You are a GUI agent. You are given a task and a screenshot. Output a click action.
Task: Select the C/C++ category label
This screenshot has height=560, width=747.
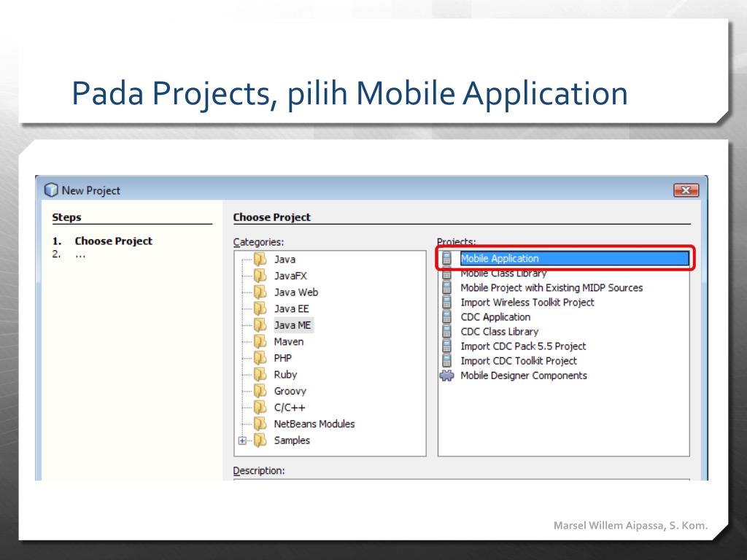pyautogui.click(x=290, y=408)
